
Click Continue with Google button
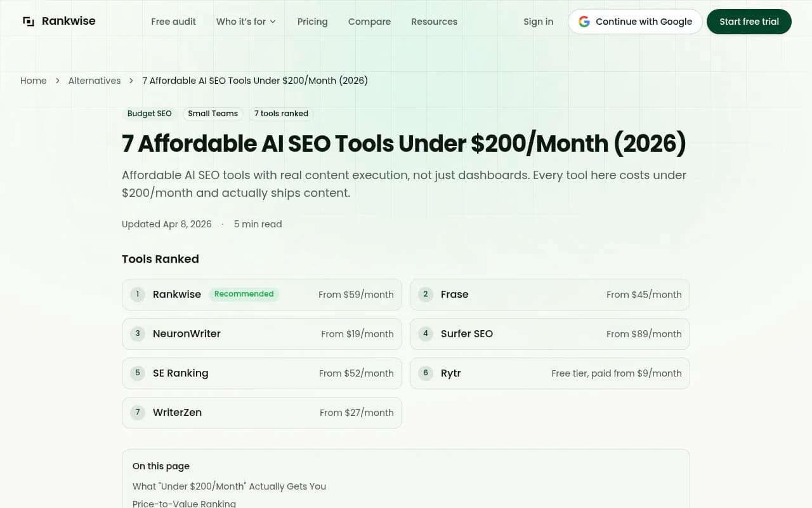635,22
